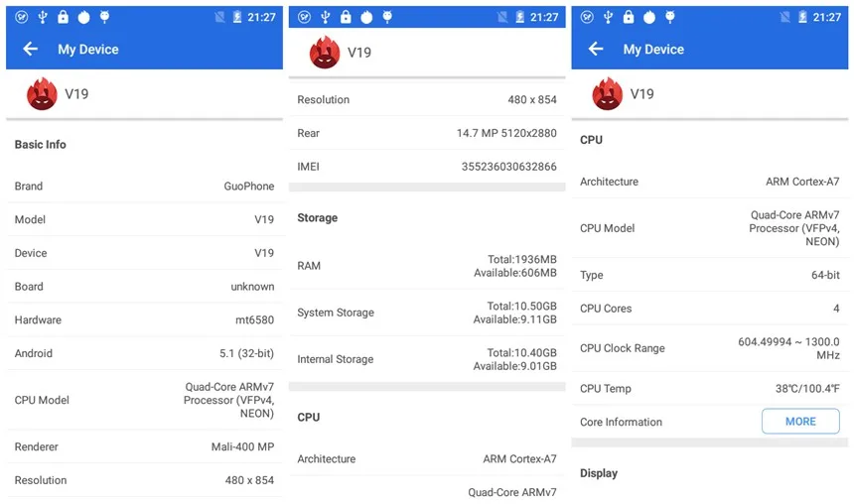Screen dimensions: 854x504
Task: Tap first circular status icon in middle screen
Action: [x=305, y=18]
